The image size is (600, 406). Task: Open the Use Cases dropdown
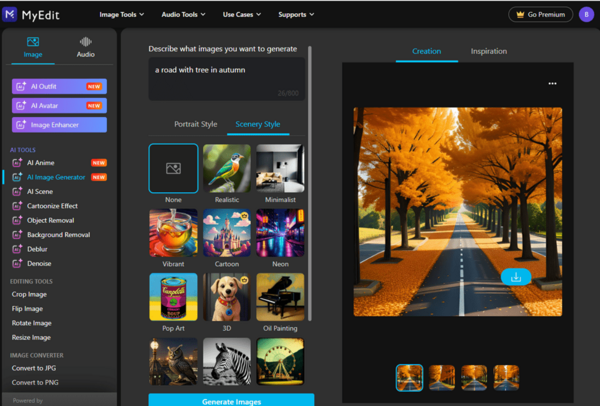(242, 15)
